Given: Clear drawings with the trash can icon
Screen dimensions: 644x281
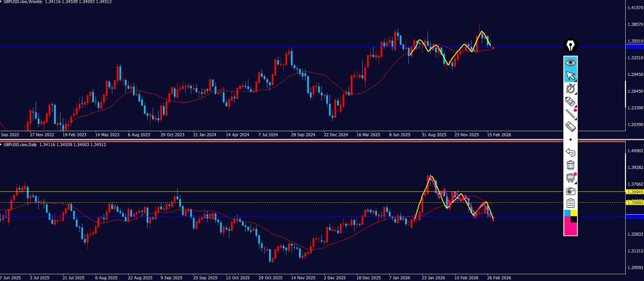Looking at the screenshot, I should (571, 165).
